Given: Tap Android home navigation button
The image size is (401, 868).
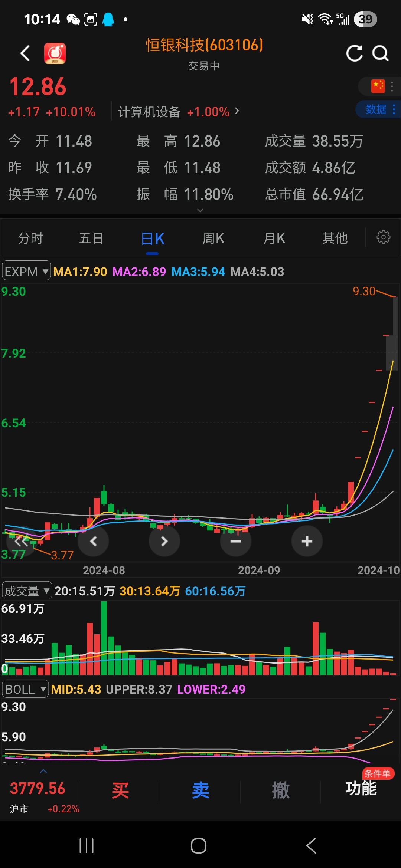Looking at the screenshot, I should [199, 846].
